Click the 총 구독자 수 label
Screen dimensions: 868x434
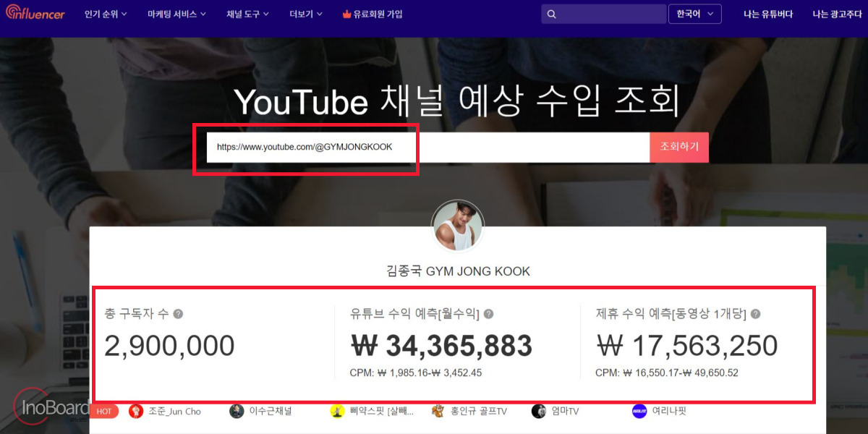137,314
